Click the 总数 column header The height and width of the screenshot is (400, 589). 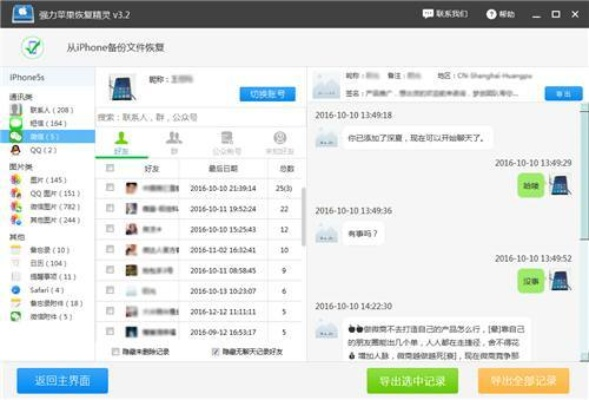286,169
